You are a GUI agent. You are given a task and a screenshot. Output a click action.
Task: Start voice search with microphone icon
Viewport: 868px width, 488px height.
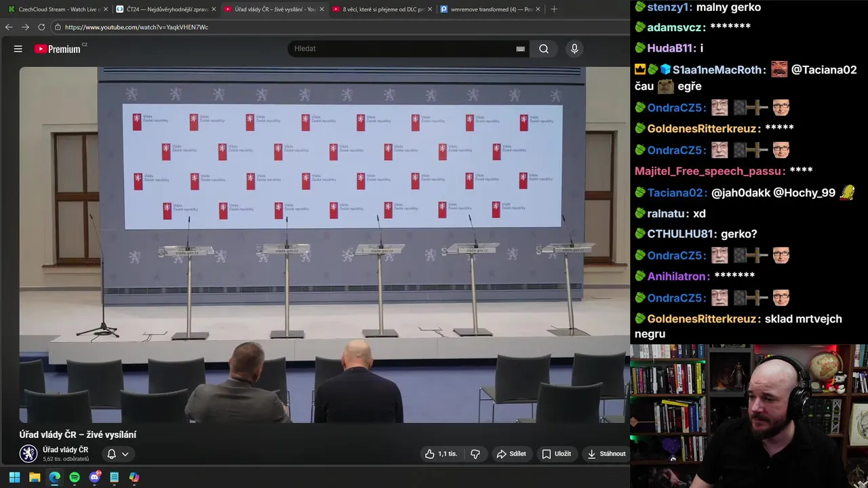coord(574,49)
